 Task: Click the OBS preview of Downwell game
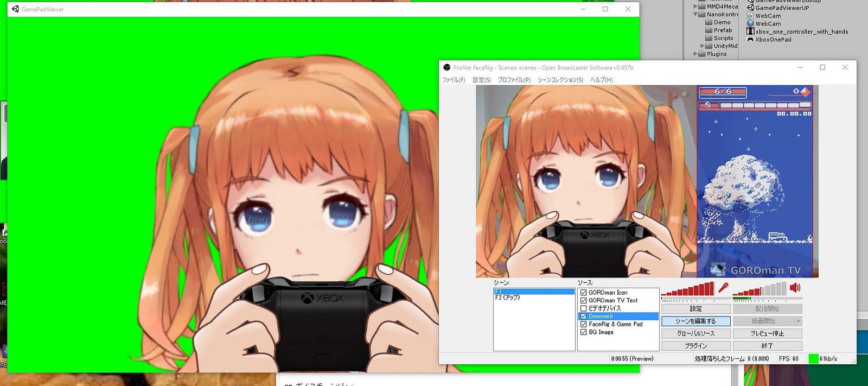click(x=755, y=181)
